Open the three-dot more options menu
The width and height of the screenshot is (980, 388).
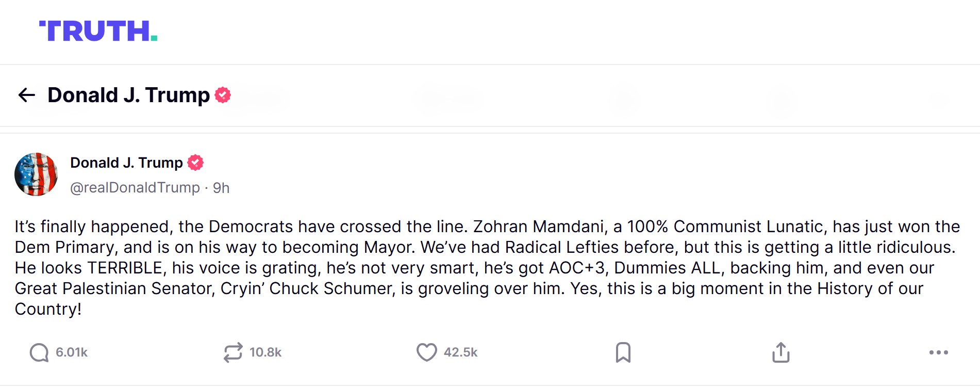(x=938, y=353)
